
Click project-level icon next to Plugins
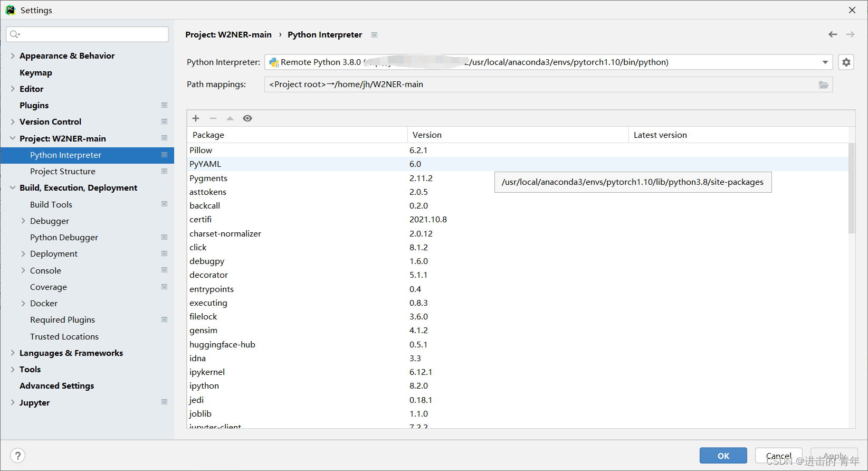(164, 105)
